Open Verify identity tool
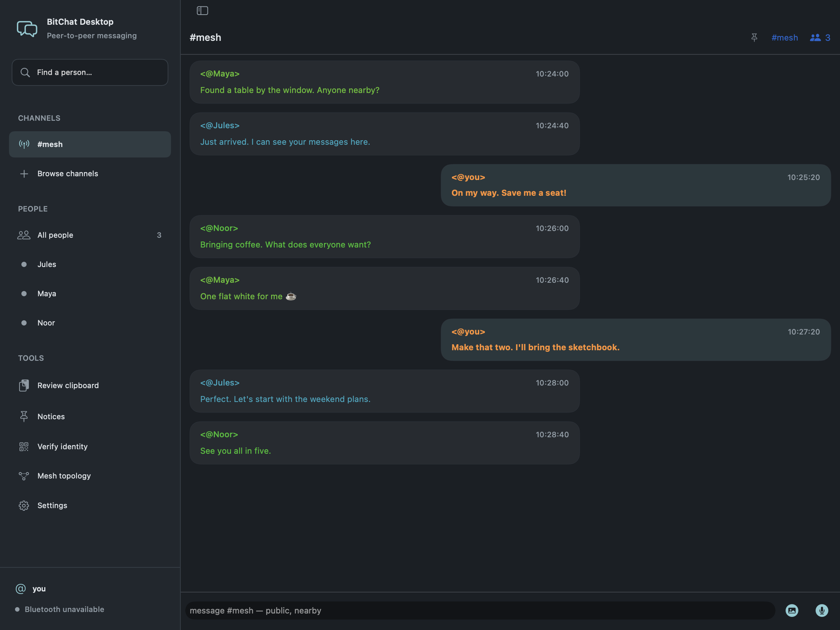The height and width of the screenshot is (630, 840). pos(90,447)
